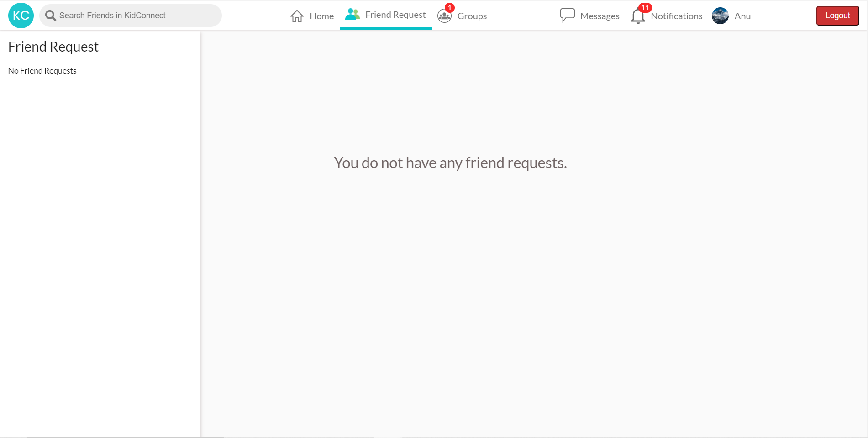
Task: Click the Groups circle icon
Action: click(444, 16)
